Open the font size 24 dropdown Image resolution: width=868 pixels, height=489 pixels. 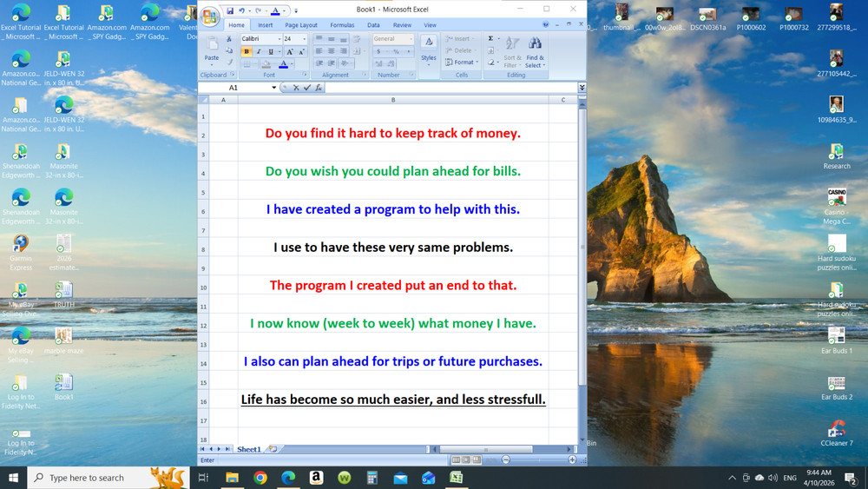pos(304,39)
